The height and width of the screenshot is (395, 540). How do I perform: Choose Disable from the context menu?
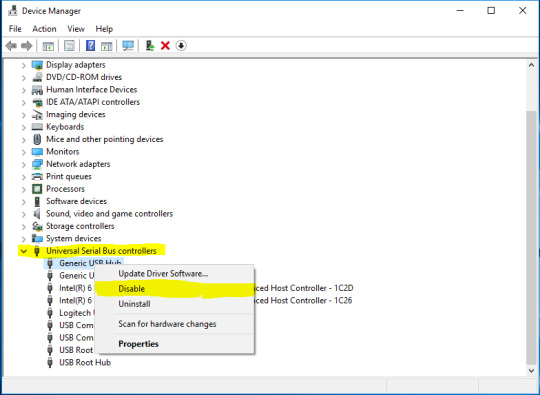tap(174, 289)
